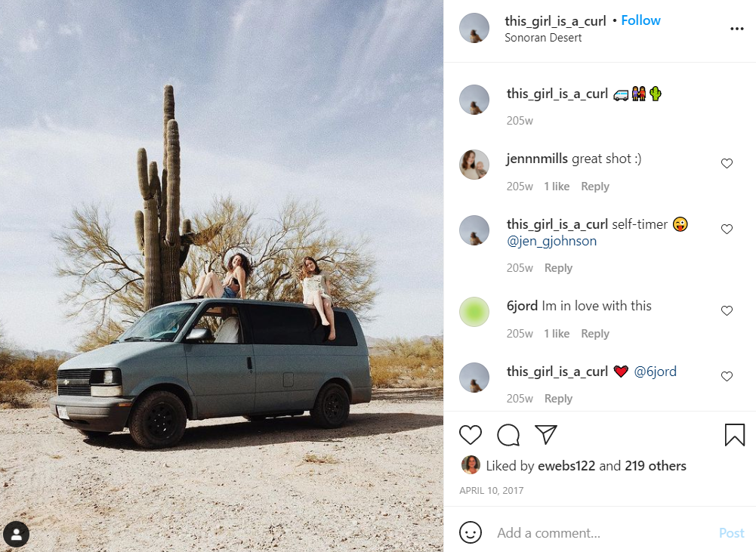The width and height of the screenshot is (756, 552).
Task: Click the Add a comment field
Action: point(603,532)
